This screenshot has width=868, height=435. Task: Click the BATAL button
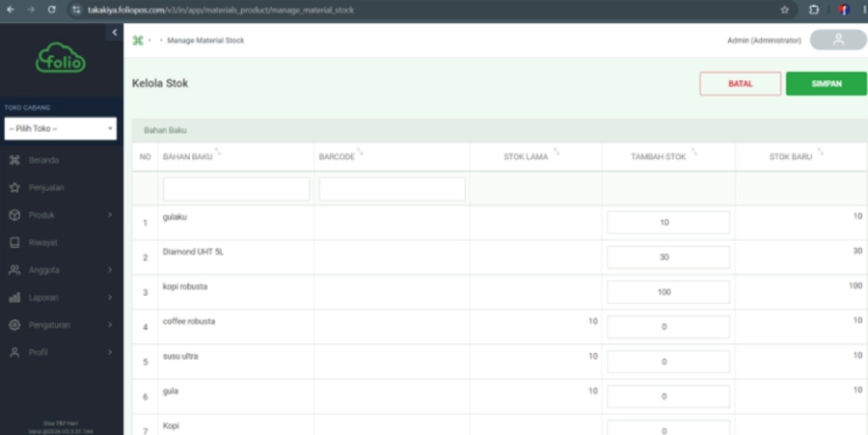point(740,84)
